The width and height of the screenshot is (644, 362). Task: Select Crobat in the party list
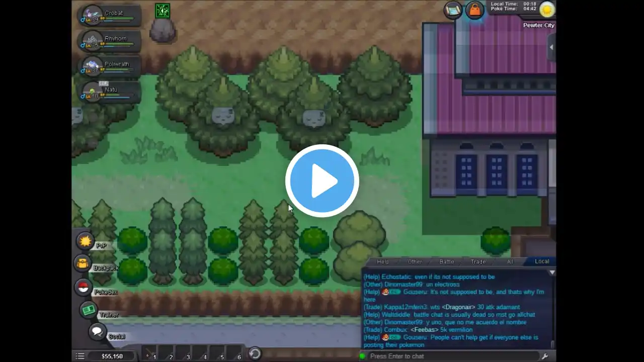110,16
